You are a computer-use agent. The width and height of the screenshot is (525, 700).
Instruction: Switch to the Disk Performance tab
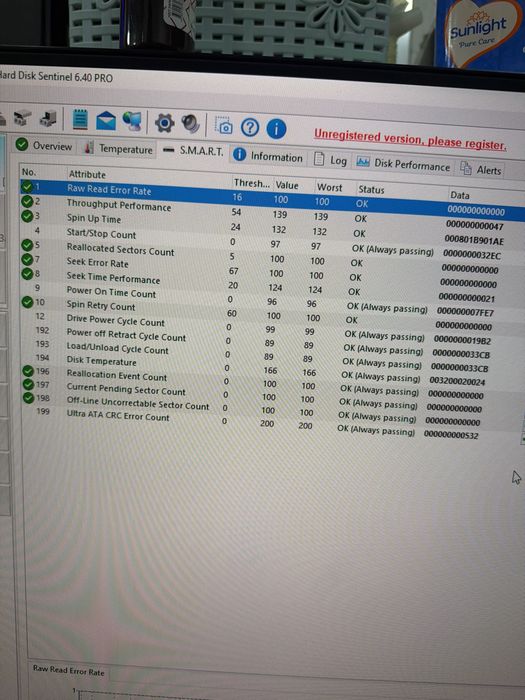pos(404,164)
